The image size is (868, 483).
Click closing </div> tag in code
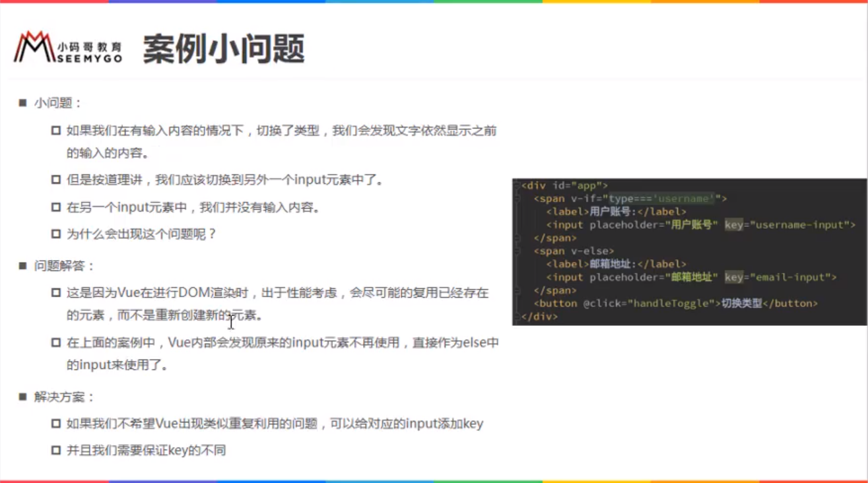pyautogui.click(x=539, y=317)
